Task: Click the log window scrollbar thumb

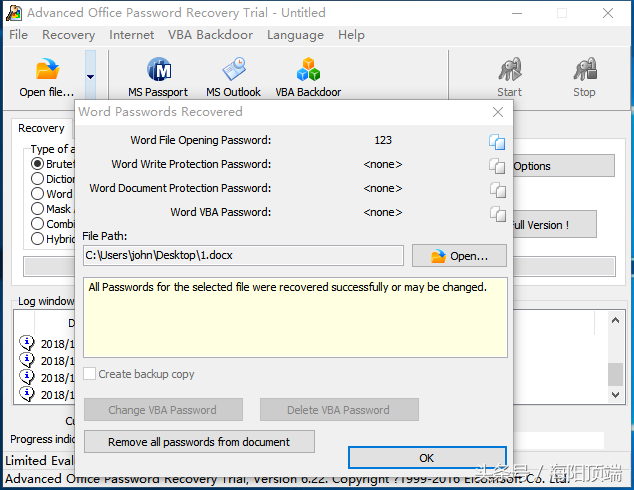Action: coord(615,375)
